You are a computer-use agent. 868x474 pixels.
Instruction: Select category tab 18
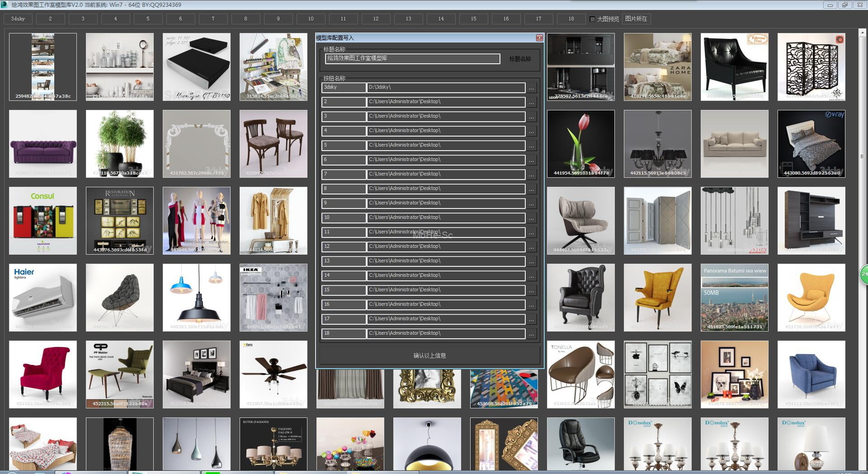tap(571, 19)
